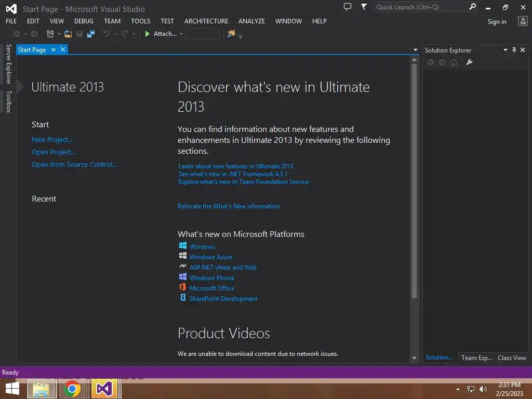Image resolution: width=532 pixels, height=399 pixels.
Task: Click Solution Explorer Forward button icon
Action: [442, 62]
